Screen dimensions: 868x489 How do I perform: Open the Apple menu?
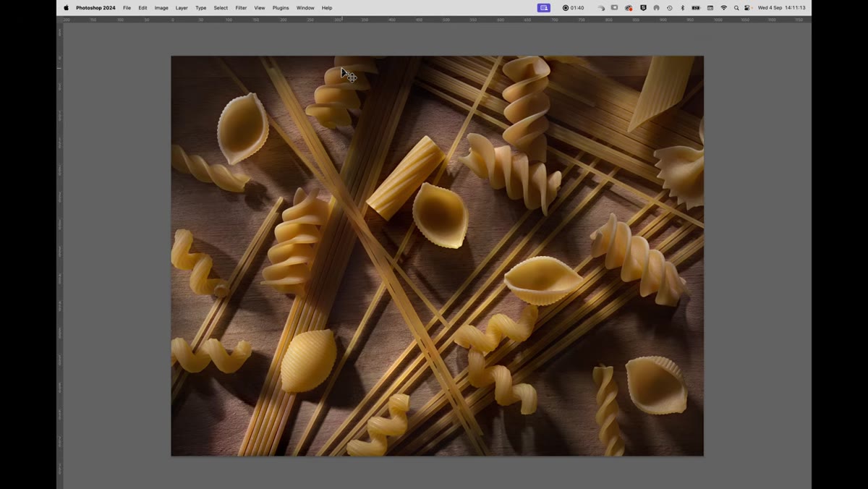67,8
